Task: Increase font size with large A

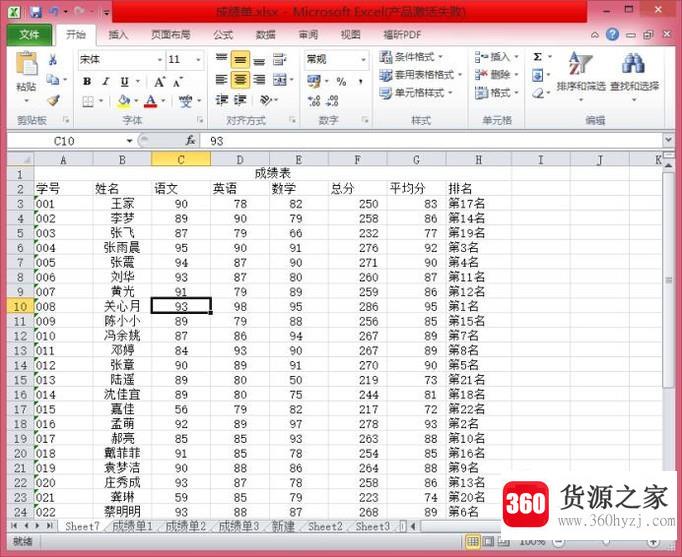Action: [x=159, y=81]
